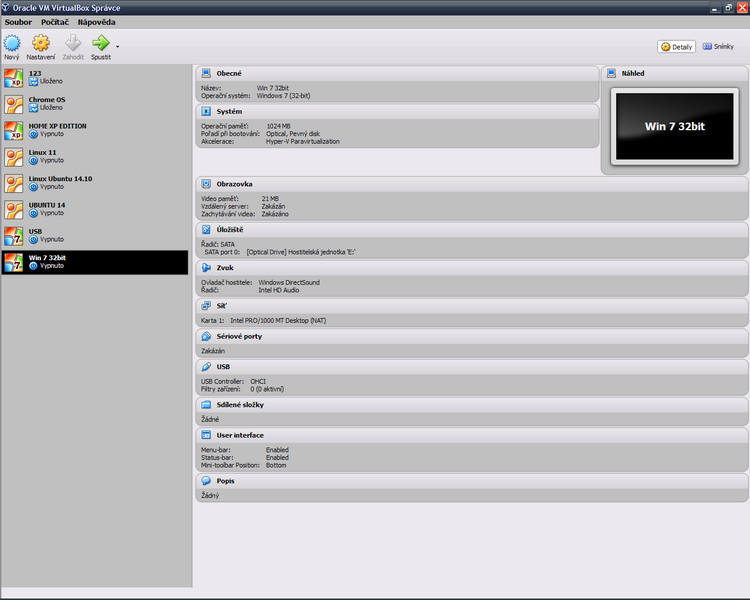Open the Nápověda menu
This screenshot has height=600, width=750.
pyautogui.click(x=96, y=22)
